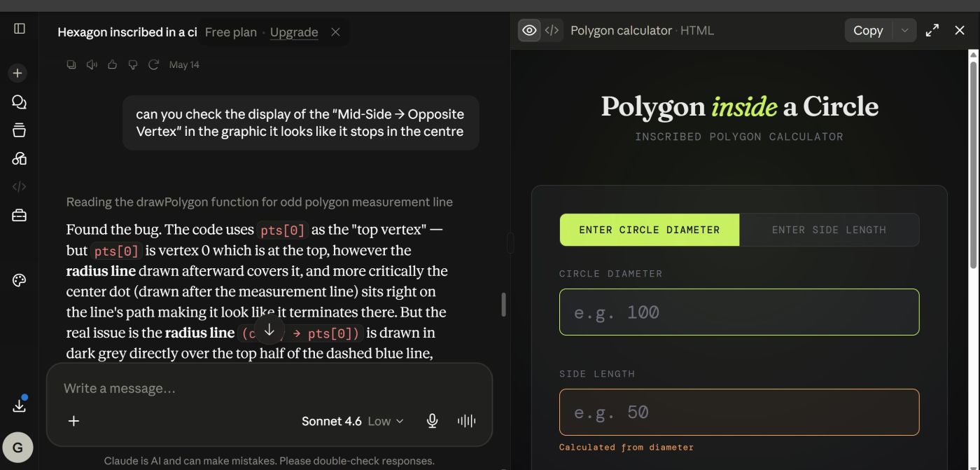The width and height of the screenshot is (980, 470).
Task: Focus the Circle Diameter input field
Action: coord(739,312)
